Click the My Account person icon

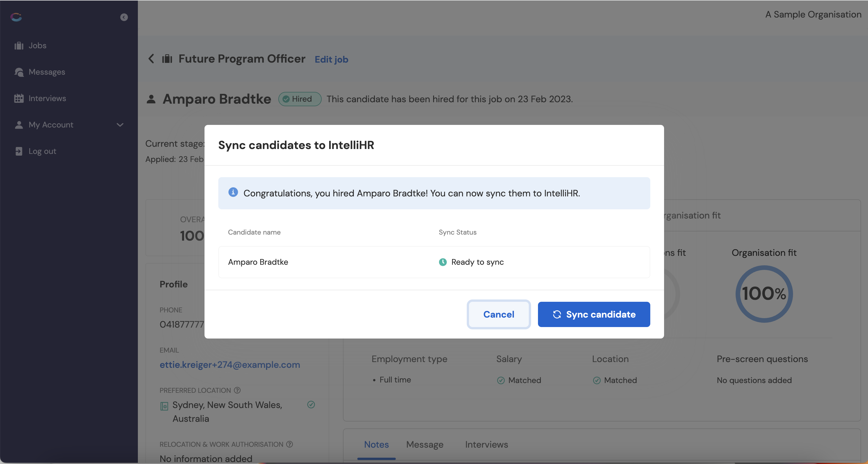click(x=19, y=125)
